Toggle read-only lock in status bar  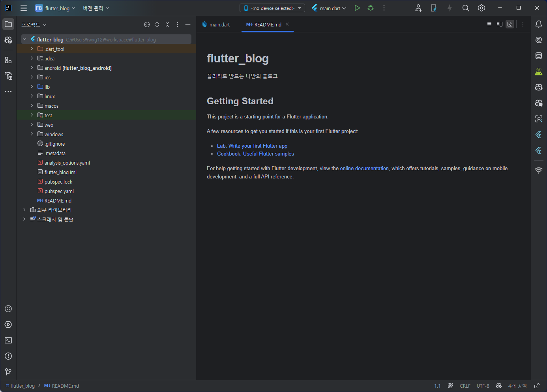(x=537, y=386)
